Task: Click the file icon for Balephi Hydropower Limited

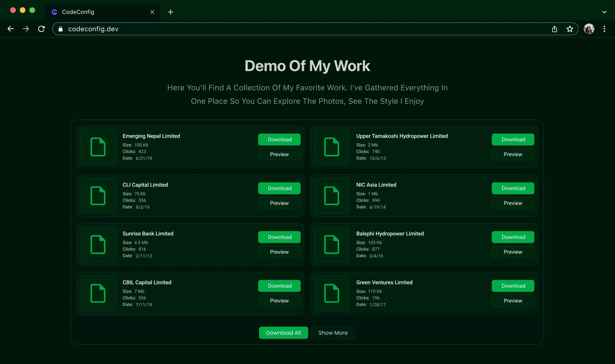Action: point(332,244)
